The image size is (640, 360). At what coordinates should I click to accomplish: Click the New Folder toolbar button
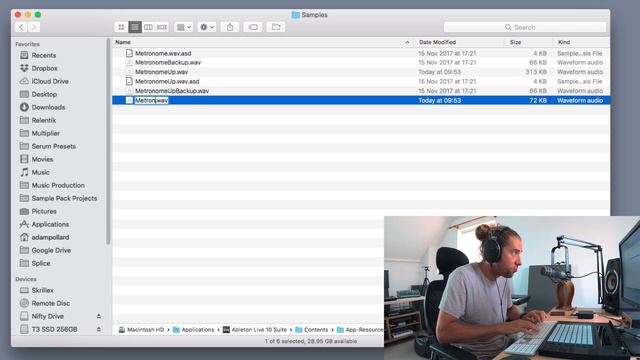coord(276,27)
